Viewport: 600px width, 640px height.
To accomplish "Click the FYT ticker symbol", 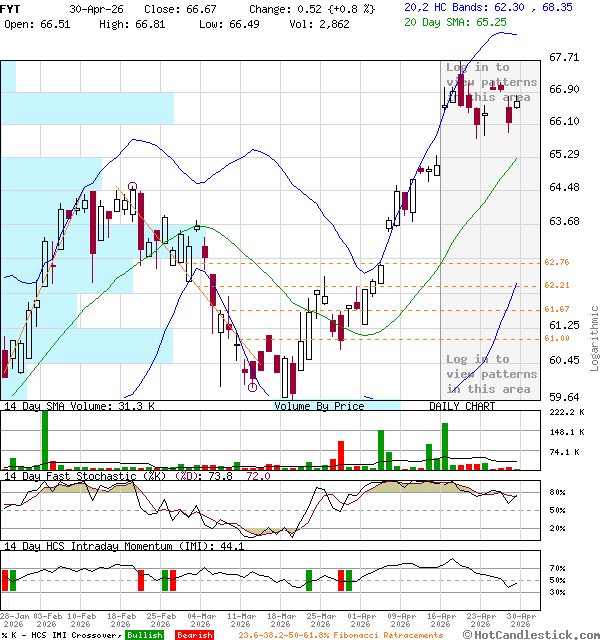I will (x=10, y=7).
